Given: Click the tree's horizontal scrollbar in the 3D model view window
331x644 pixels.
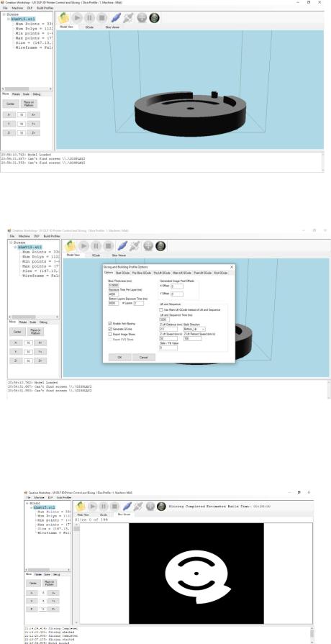Looking at the screenshot, I should click(27, 89).
